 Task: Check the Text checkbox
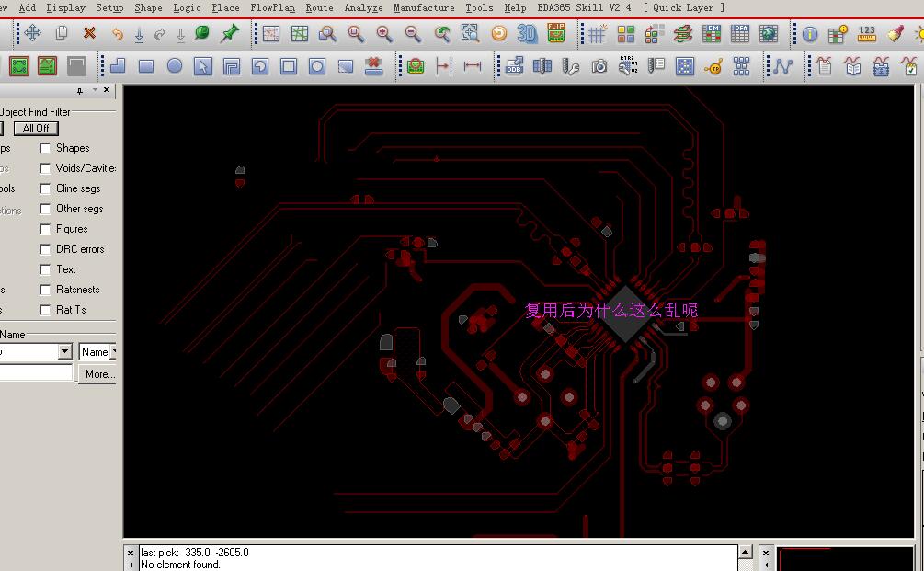click(45, 270)
